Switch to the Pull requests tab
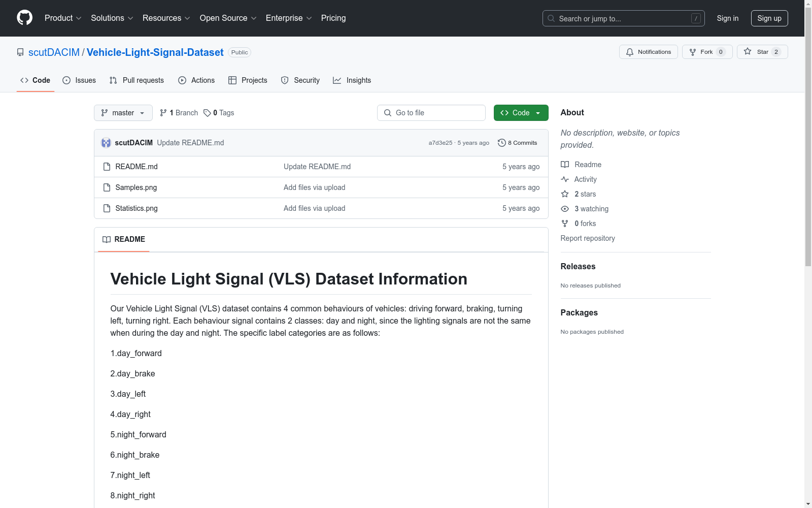The width and height of the screenshot is (812, 508). 137,80
